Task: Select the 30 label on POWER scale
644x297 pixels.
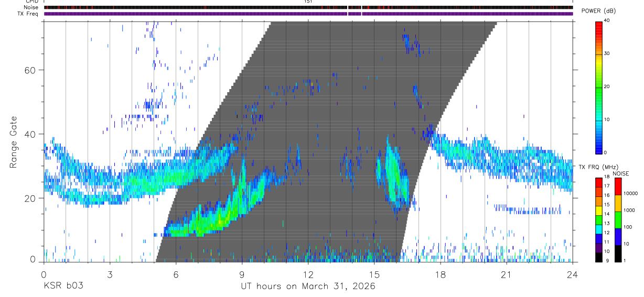Action: tap(606, 54)
